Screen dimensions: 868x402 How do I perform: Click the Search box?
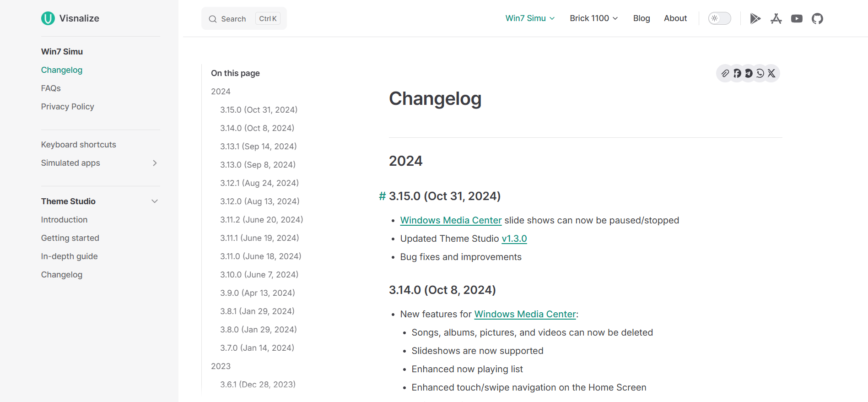point(244,19)
